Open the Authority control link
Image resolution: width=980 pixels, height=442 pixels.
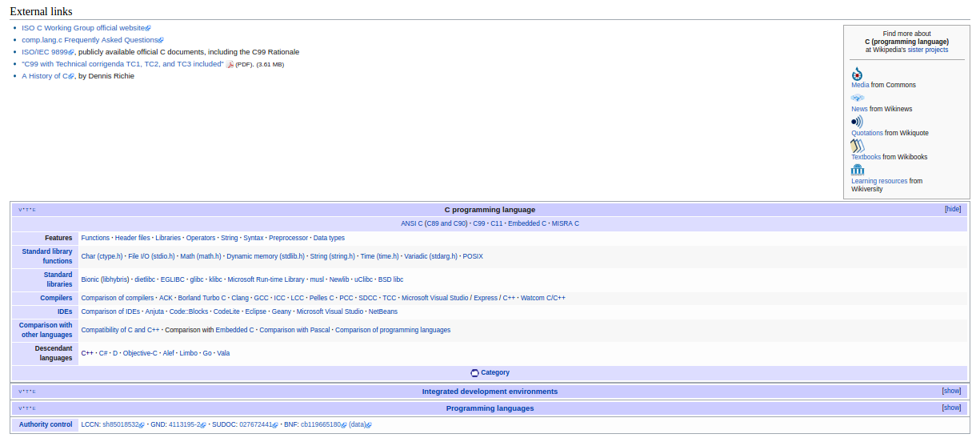coord(46,424)
